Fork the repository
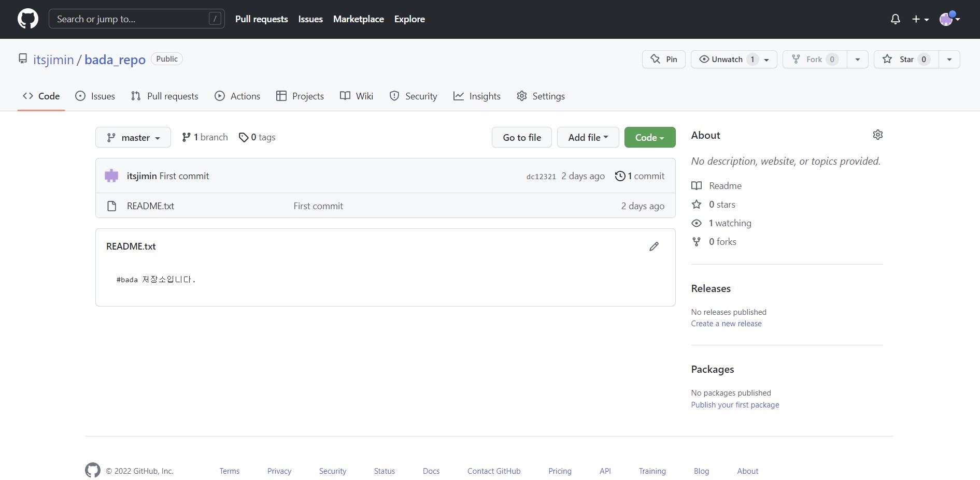 point(813,59)
